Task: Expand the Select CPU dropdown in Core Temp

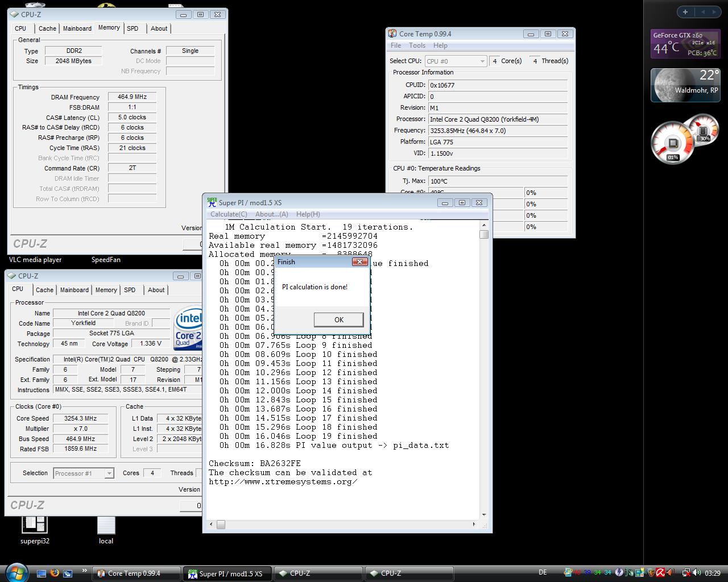Action: point(482,61)
